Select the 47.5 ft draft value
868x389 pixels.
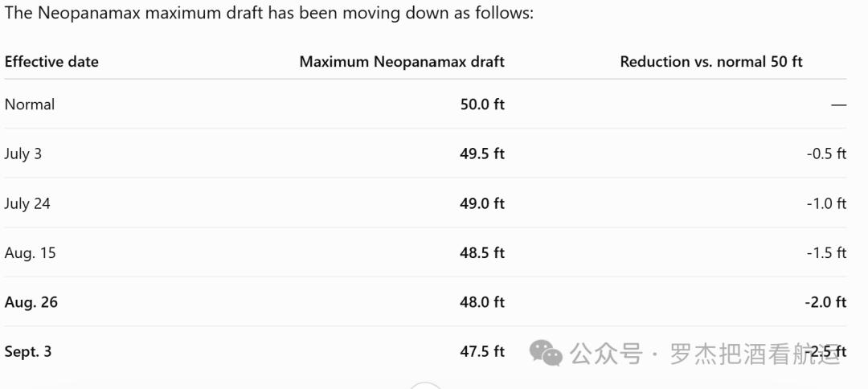(482, 351)
